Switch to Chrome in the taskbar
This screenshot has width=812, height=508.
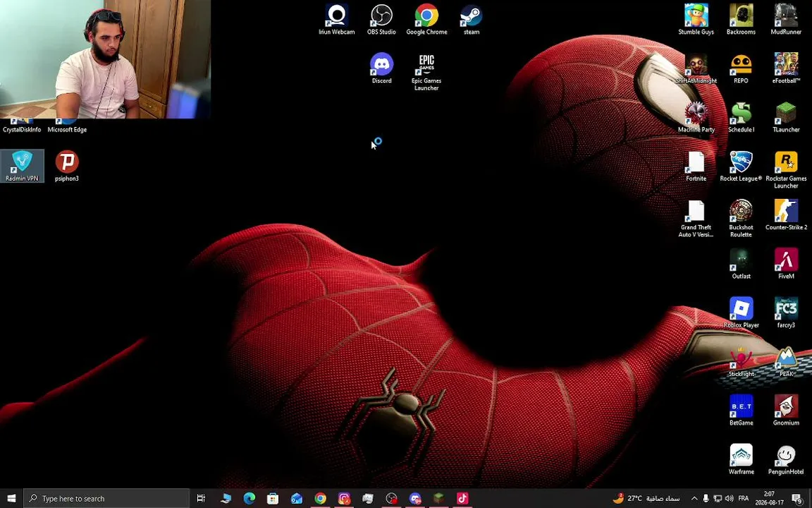click(x=321, y=498)
